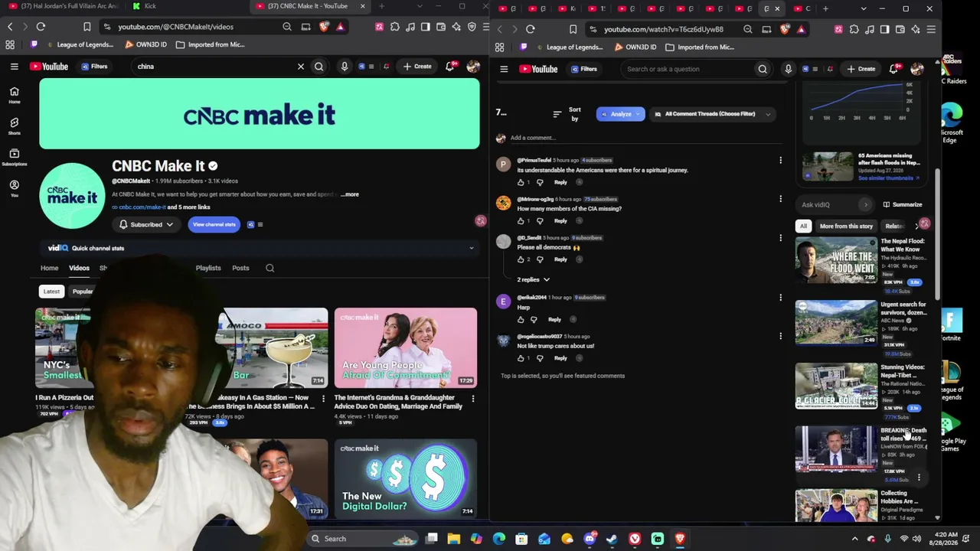Search within the CNBC Make It channel

point(269,268)
